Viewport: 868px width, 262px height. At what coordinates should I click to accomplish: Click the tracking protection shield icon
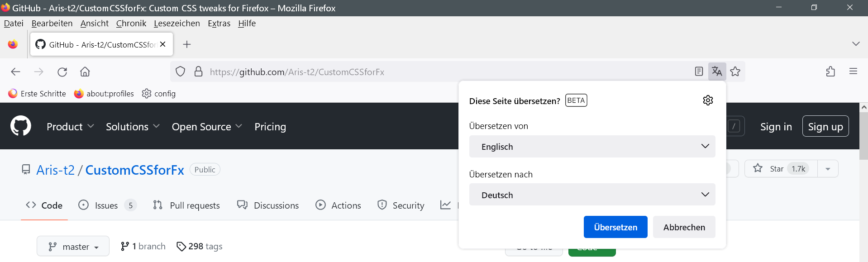pyautogui.click(x=181, y=72)
